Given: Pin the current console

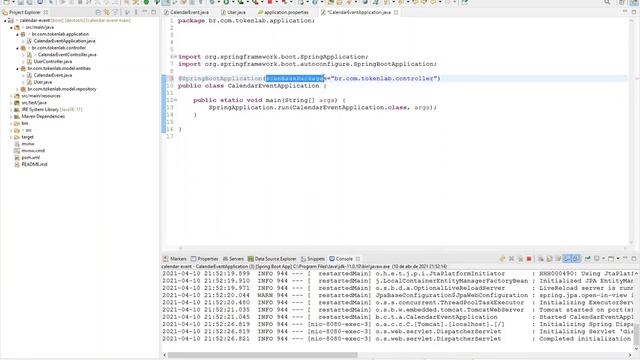Looking at the screenshot, I should point(588,259).
